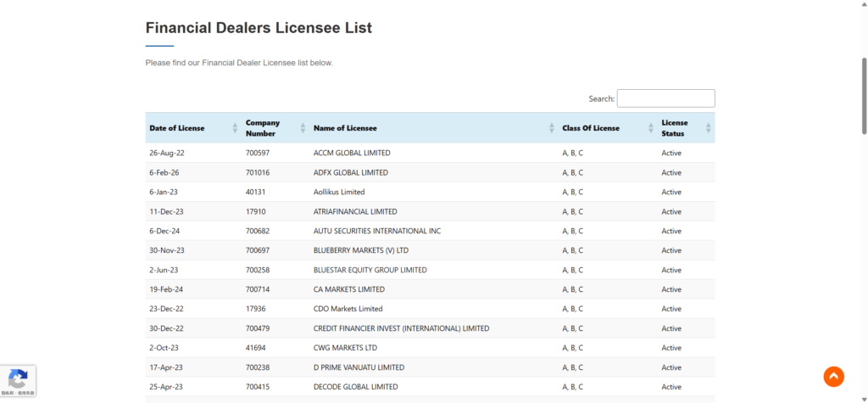
Task: Focus the Search input field
Action: click(665, 98)
